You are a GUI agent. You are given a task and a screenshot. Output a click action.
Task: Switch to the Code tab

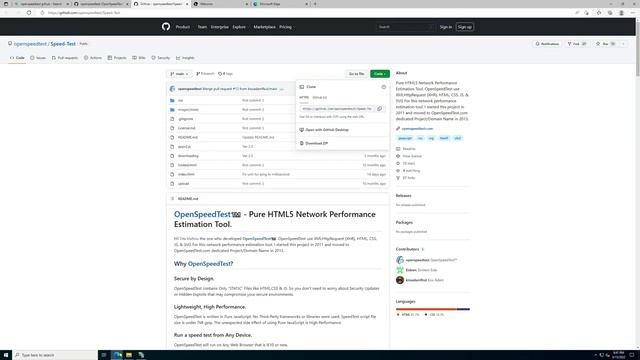tap(17, 58)
